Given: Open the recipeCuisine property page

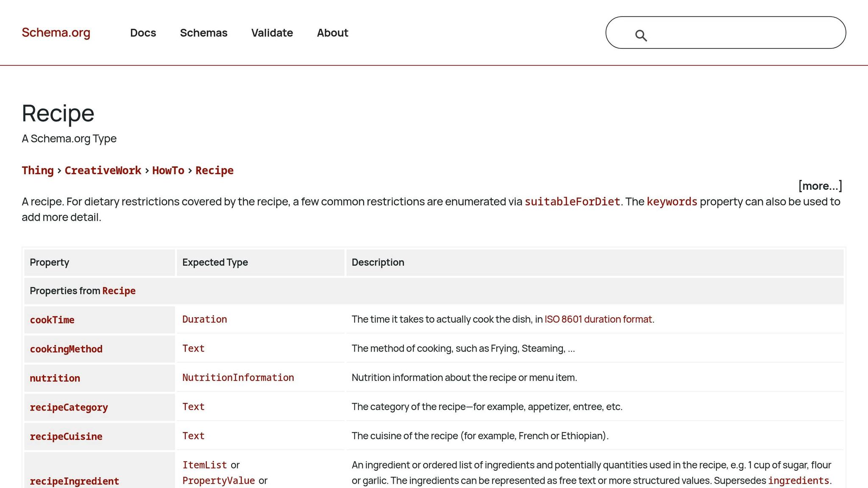Looking at the screenshot, I should (66, 436).
